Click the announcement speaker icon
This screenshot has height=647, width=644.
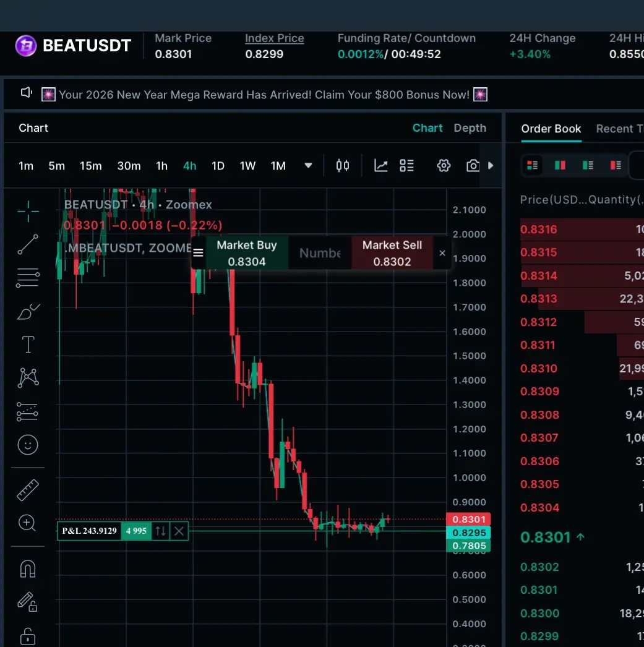tap(27, 93)
